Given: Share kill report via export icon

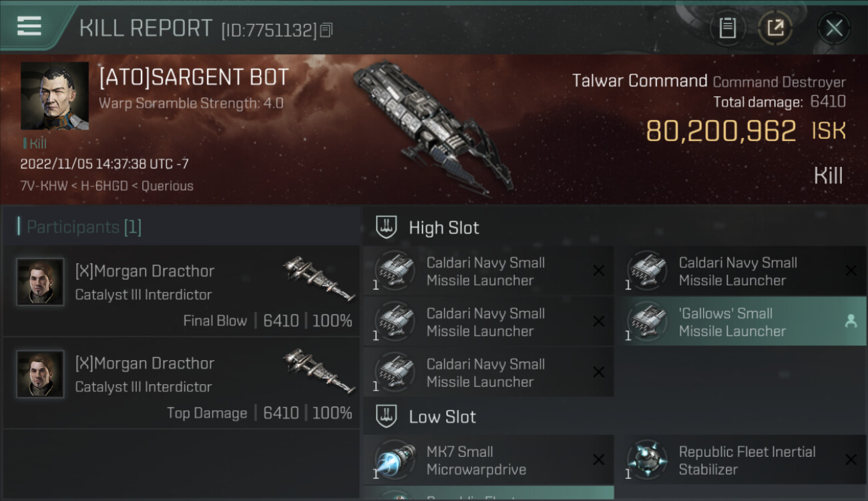Looking at the screenshot, I should pos(775,29).
